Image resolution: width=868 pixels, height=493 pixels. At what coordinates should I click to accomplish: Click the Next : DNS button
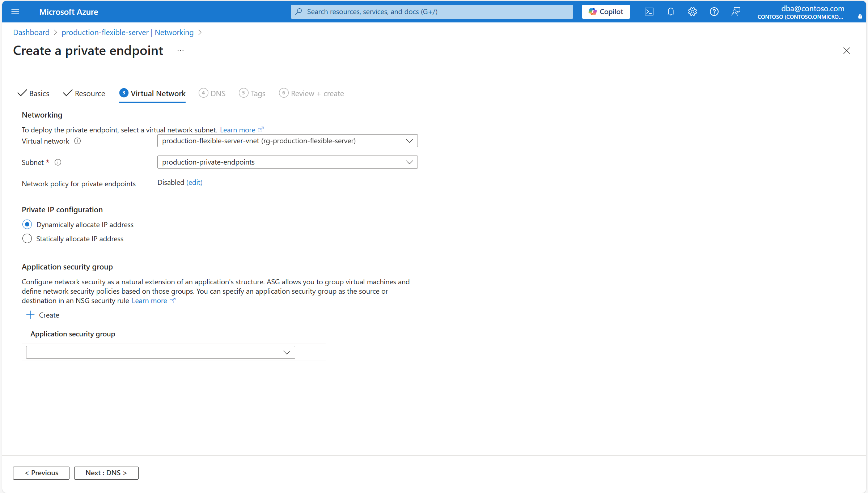tap(106, 473)
